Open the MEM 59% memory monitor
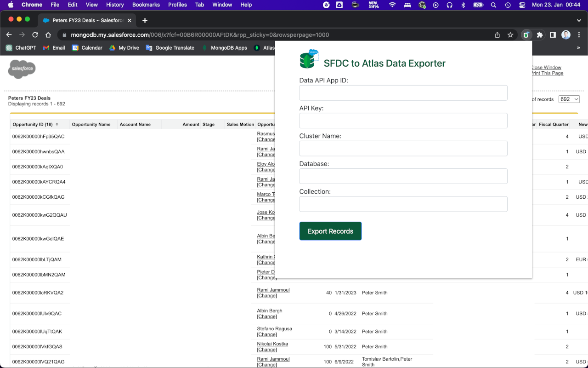 pyautogui.click(x=373, y=5)
